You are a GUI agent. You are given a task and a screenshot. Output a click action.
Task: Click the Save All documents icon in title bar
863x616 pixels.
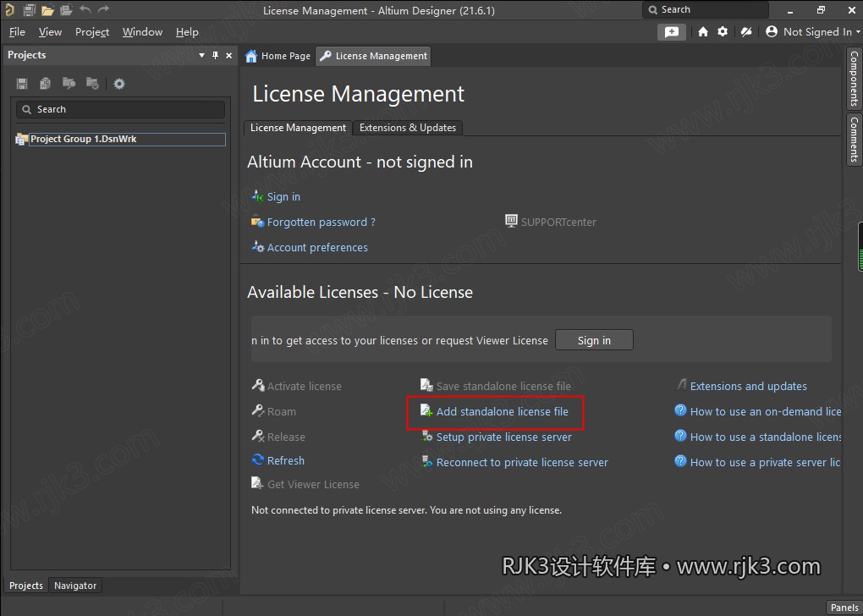[29, 9]
